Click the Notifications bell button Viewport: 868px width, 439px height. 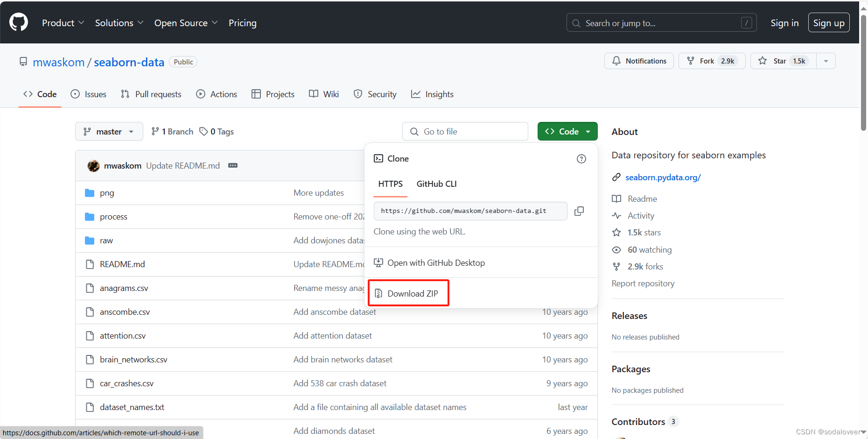(639, 61)
